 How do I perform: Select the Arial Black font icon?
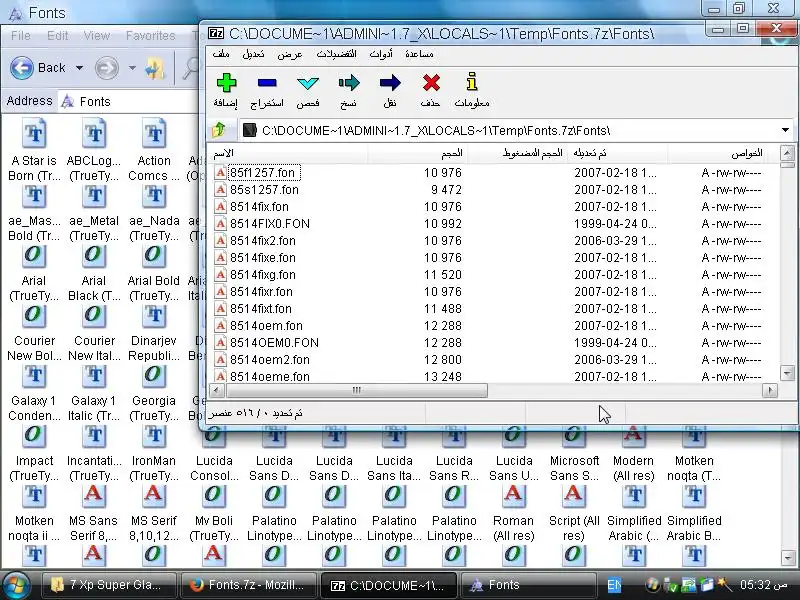(x=94, y=254)
